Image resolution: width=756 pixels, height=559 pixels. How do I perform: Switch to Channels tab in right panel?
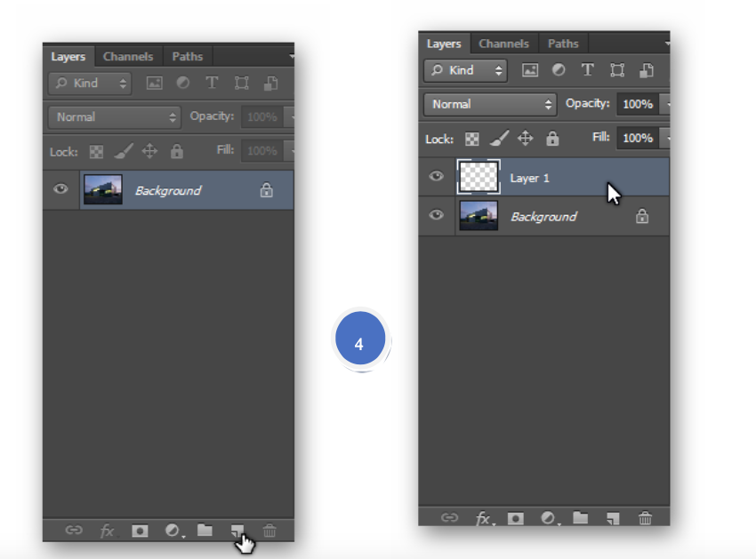tap(503, 44)
